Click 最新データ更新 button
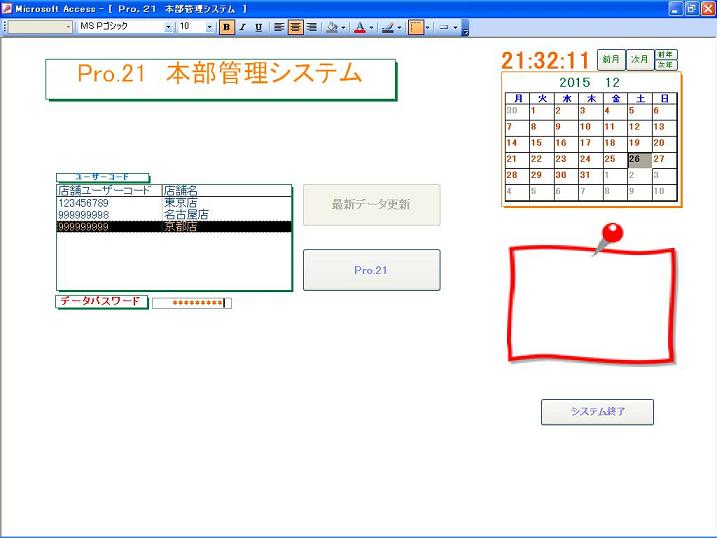Viewport: 717px width, 538px height. pos(371,204)
